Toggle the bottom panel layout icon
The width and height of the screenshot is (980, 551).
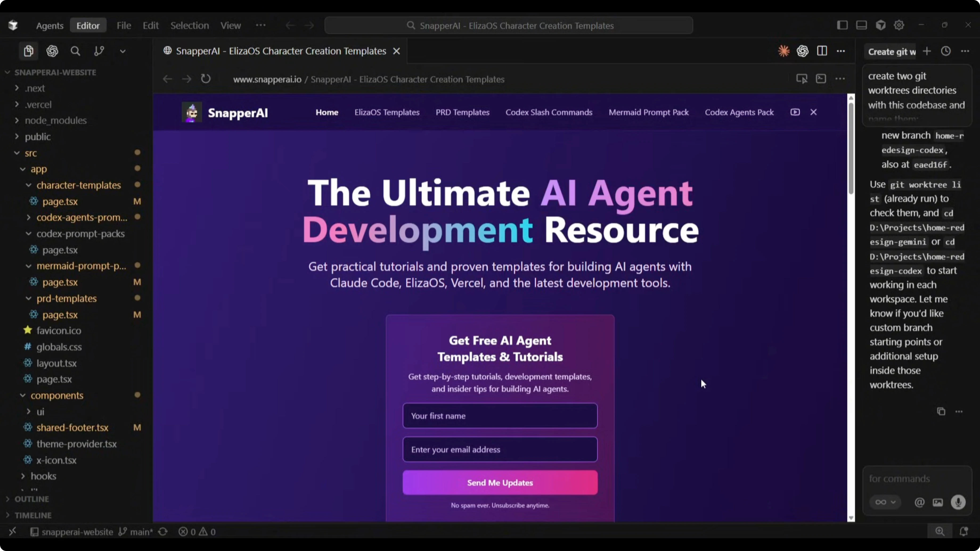coord(861,26)
